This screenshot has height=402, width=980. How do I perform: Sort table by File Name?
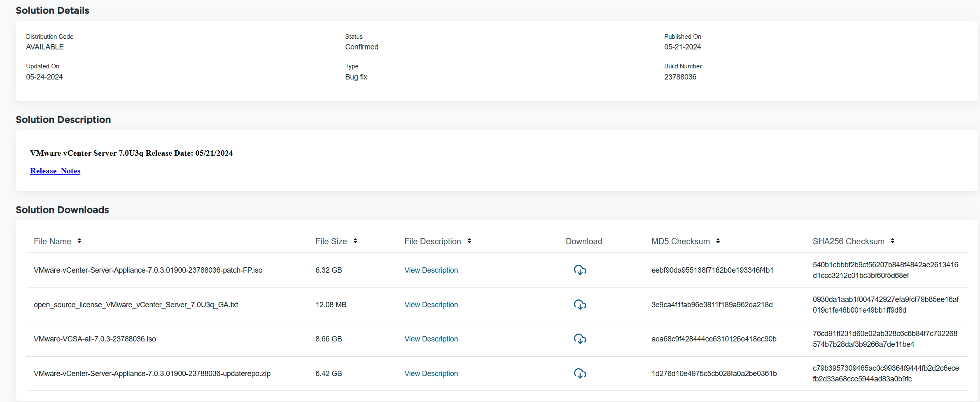[x=79, y=241]
